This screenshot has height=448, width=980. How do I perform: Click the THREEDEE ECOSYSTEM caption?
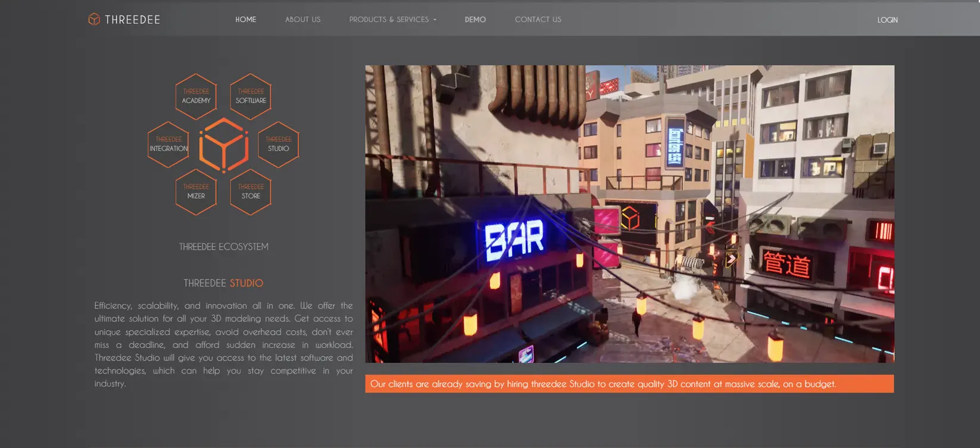click(x=224, y=247)
